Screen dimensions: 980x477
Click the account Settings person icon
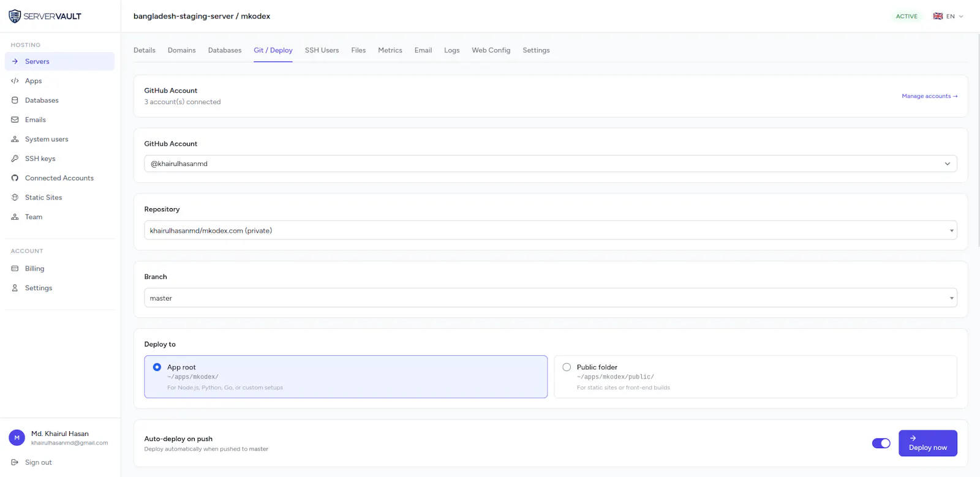tap(15, 288)
